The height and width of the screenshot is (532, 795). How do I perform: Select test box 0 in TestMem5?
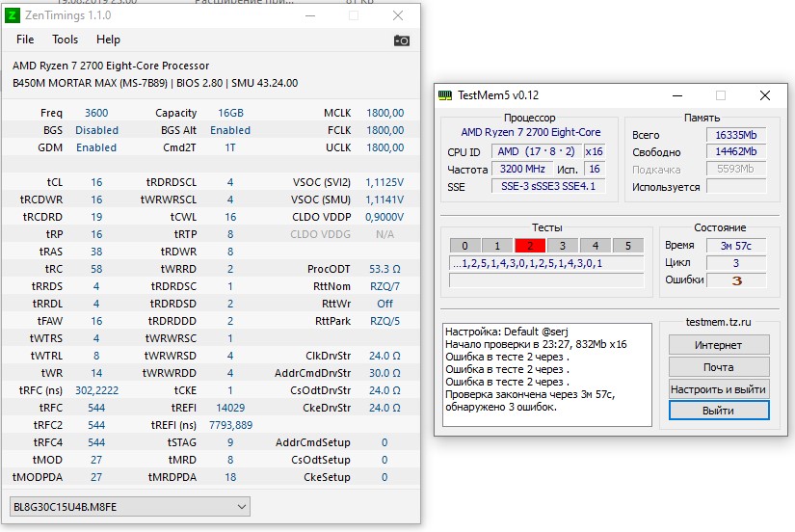464,246
